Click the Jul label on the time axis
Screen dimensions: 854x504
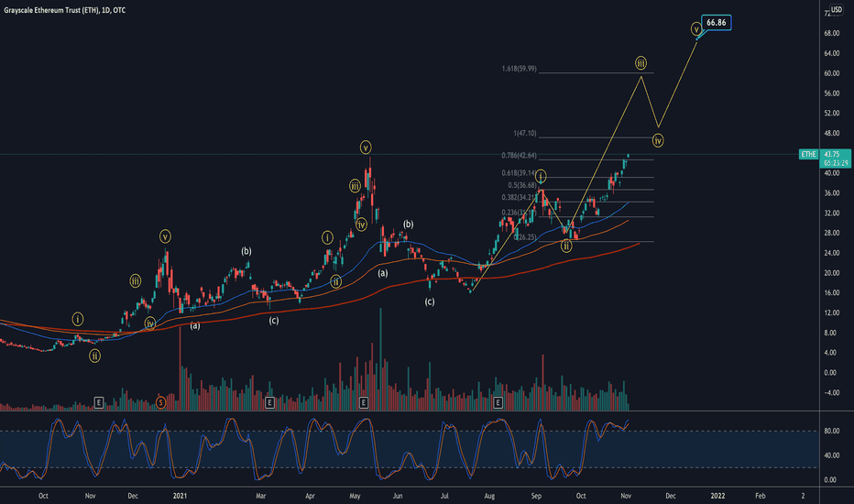444,496
